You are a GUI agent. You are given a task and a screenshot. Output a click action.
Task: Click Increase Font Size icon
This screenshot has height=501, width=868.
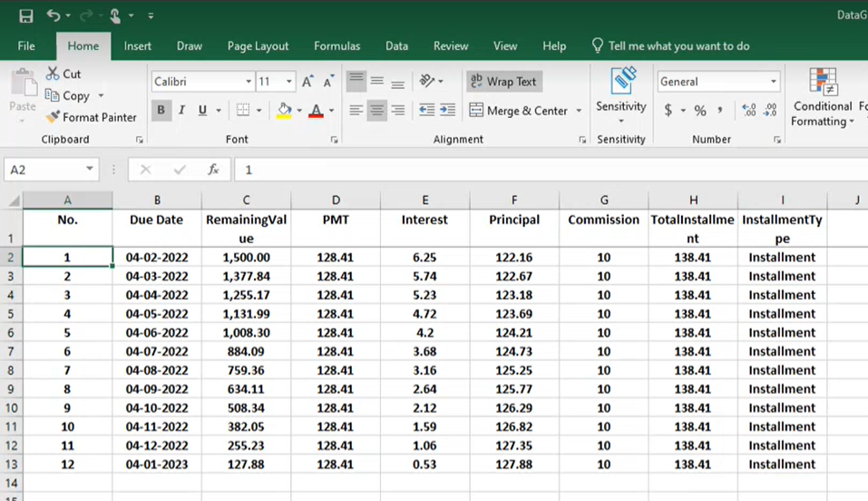pos(307,82)
